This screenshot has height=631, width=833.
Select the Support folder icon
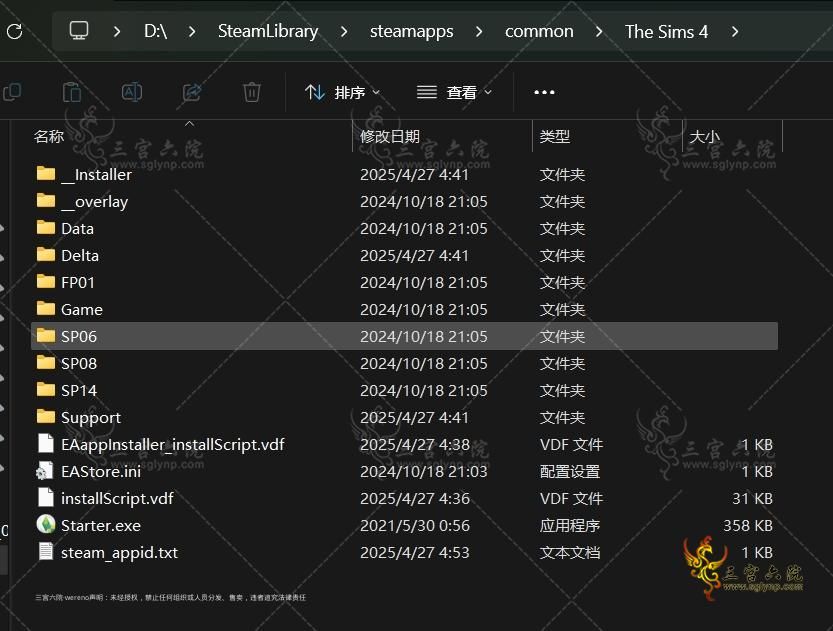pyautogui.click(x=46, y=416)
